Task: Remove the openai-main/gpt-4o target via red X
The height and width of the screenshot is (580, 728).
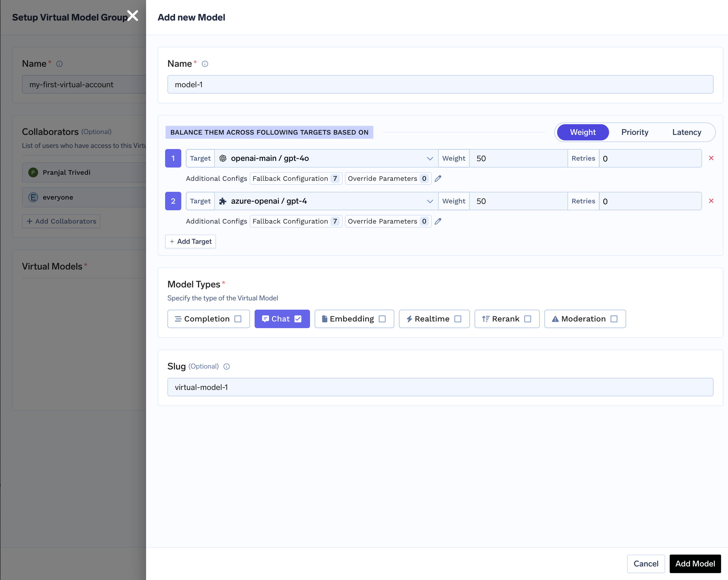Action: 712,158
